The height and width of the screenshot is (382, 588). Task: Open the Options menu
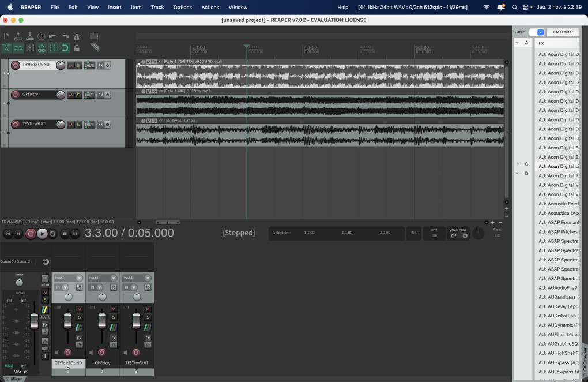tap(183, 7)
